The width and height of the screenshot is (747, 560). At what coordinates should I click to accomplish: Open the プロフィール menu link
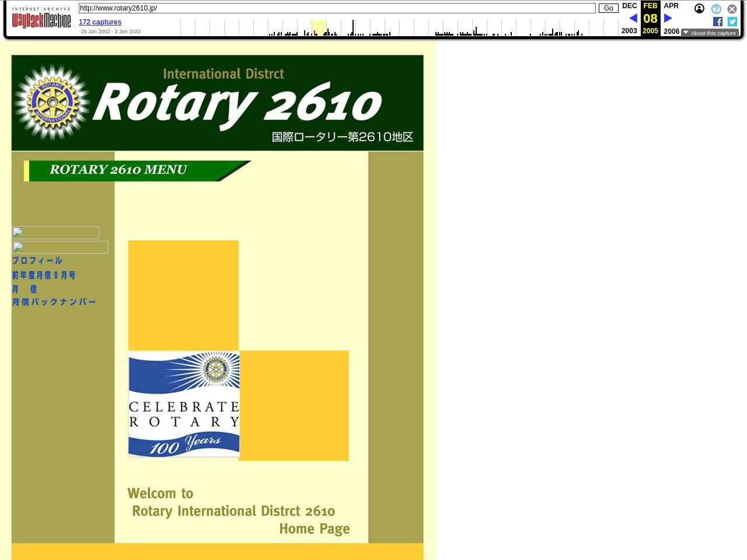(x=37, y=261)
